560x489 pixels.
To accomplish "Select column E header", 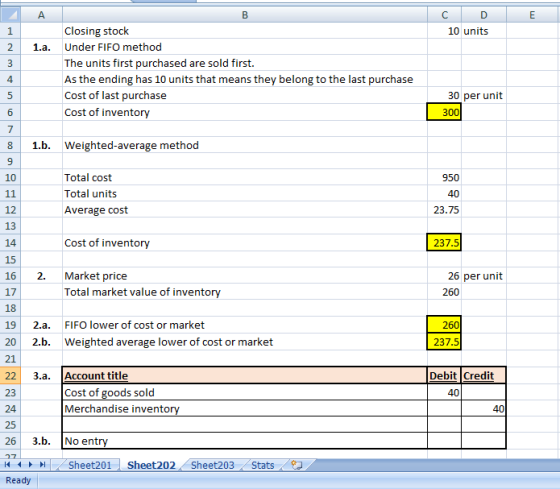I will 532,15.
